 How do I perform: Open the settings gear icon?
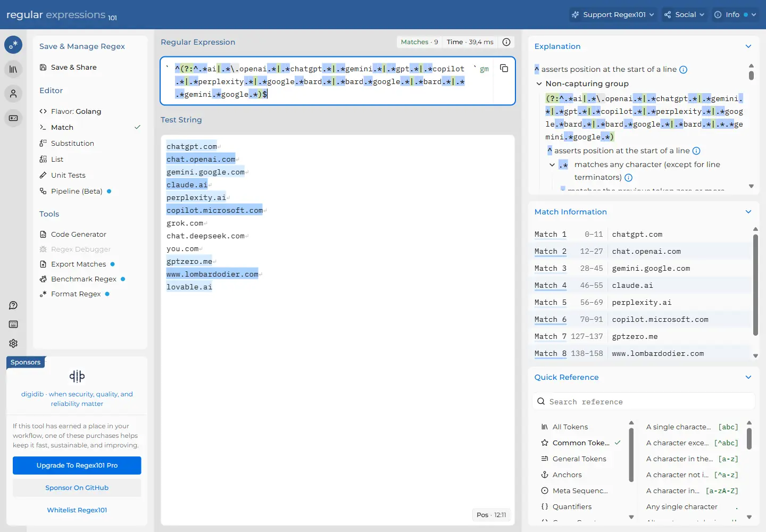coord(13,344)
